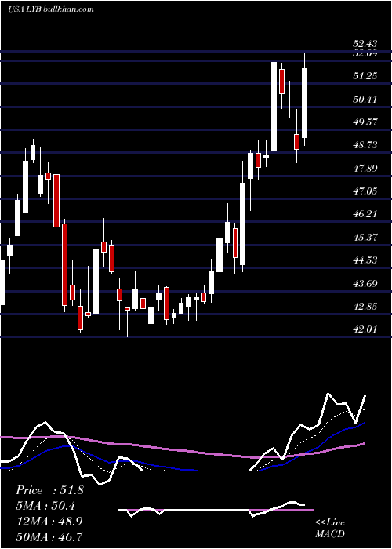Select the 50.41 price axis label
The width and height of the screenshot is (392, 549).
point(365,100)
